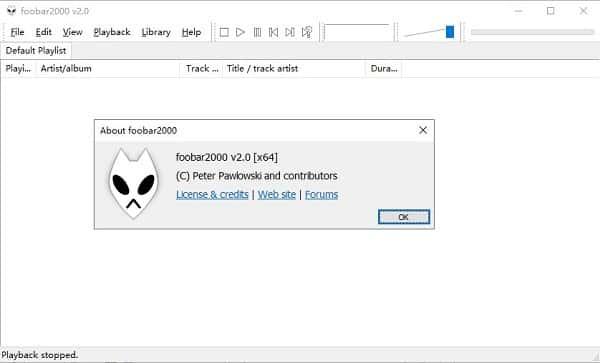The width and height of the screenshot is (600, 363).
Task: Click the seek bar
Action: tap(532, 32)
